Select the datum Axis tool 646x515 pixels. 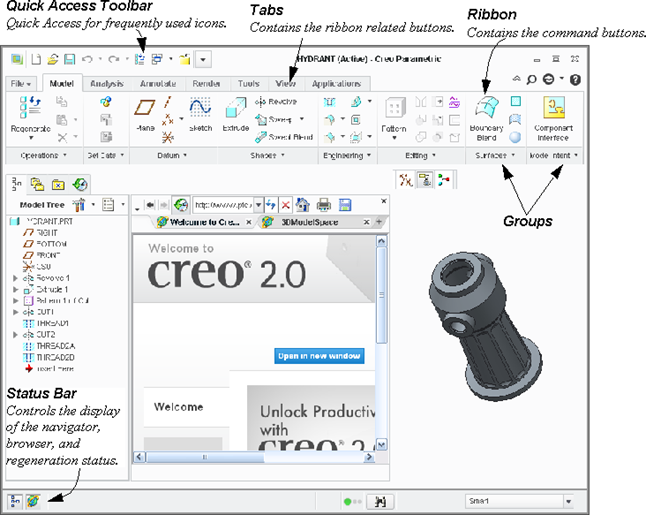click(x=168, y=102)
